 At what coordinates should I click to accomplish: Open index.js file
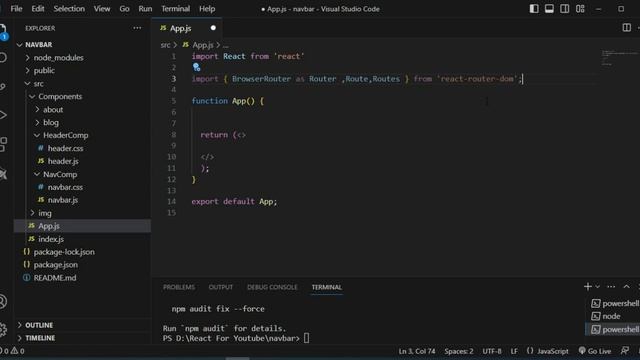pyautogui.click(x=51, y=239)
